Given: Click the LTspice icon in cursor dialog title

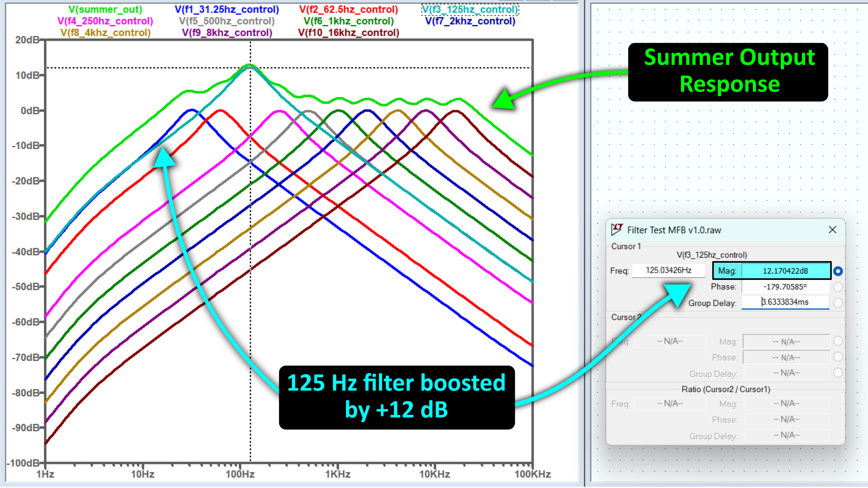Looking at the screenshot, I should (x=617, y=229).
